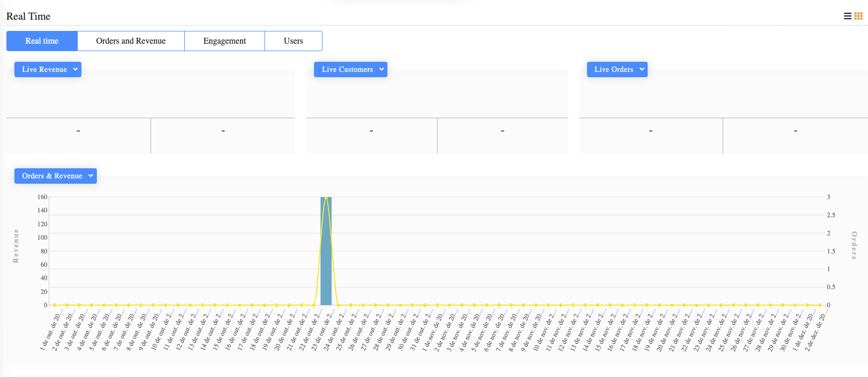Expand the Orders & Revenue chart dropdown
This screenshot has height=377, width=868.
[55, 176]
